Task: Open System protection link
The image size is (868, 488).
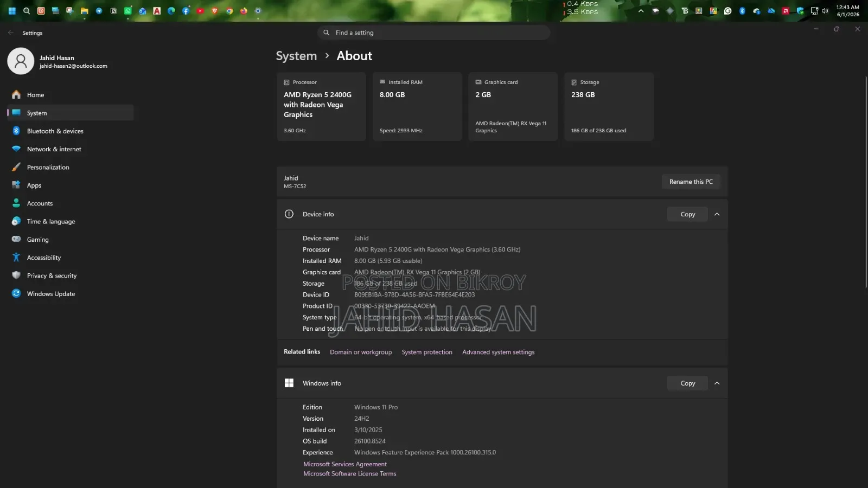Action: [427, 352]
